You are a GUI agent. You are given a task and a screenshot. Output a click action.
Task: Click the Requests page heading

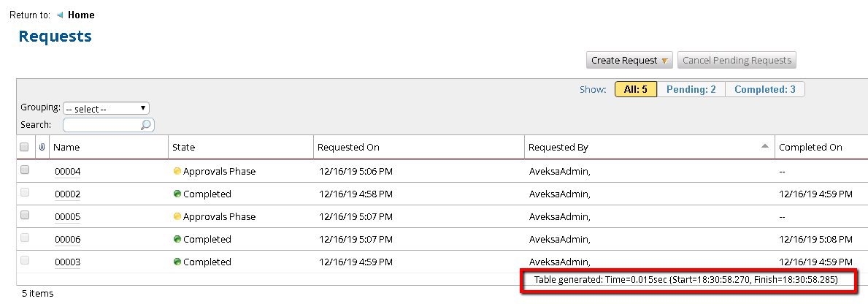(x=55, y=37)
